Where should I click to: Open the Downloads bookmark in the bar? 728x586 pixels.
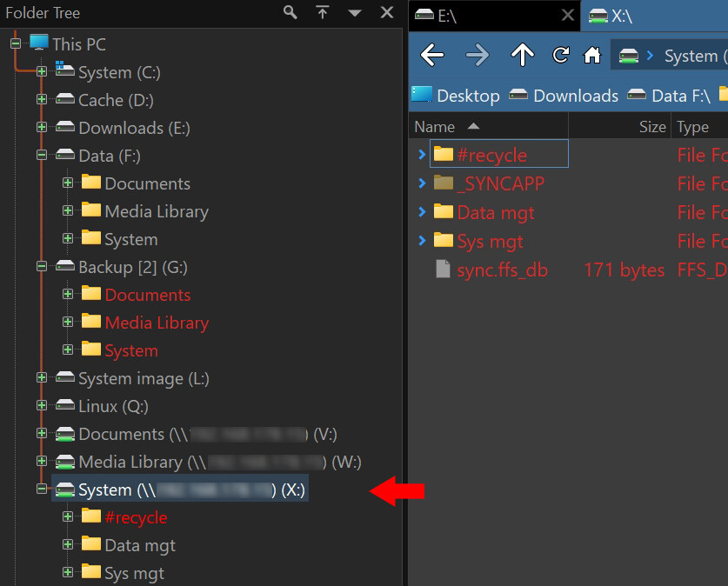[x=564, y=96]
